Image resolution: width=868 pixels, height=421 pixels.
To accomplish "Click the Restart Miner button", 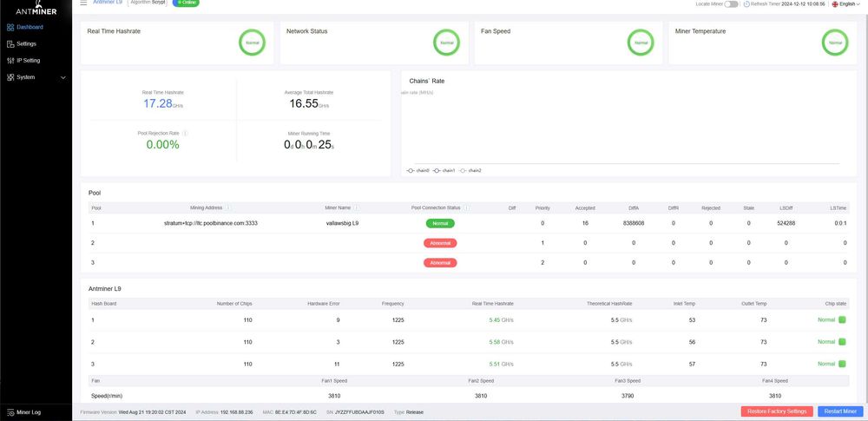I will (x=840, y=411).
